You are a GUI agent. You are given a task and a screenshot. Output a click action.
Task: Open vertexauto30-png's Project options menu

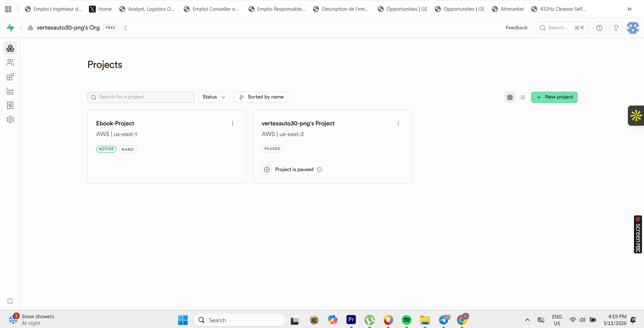point(398,123)
